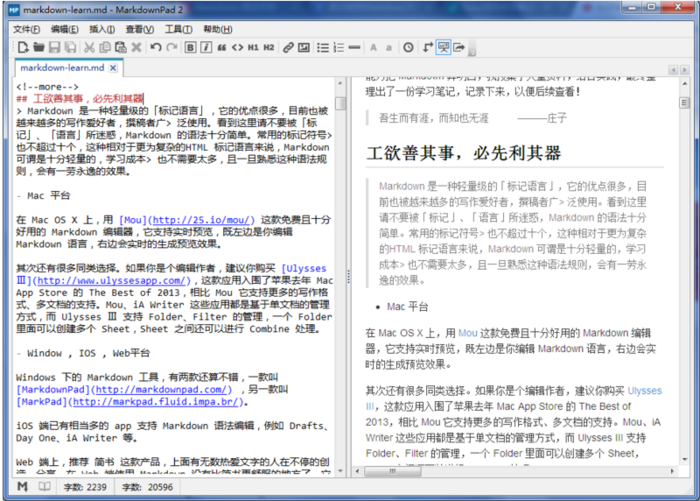The height and width of the screenshot is (501, 700).
Task: Insert timestamp with the clock icon
Action: (x=408, y=47)
